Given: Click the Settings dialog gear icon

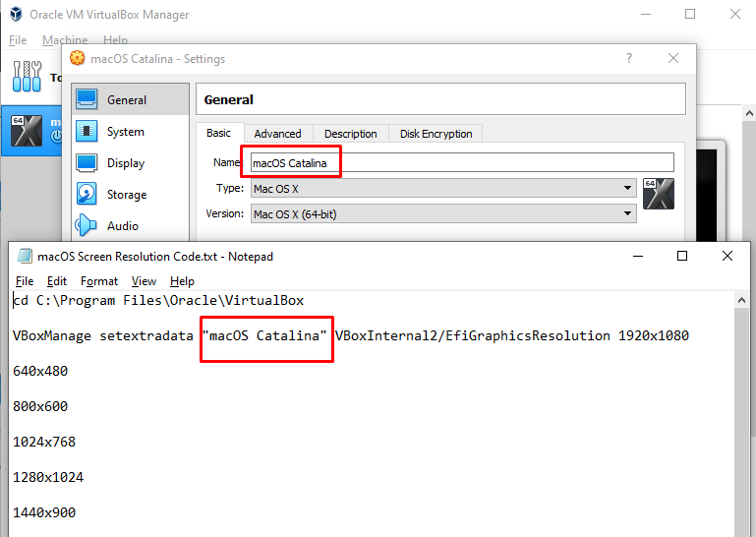Looking at the screenshot, I should click(77, 58).
